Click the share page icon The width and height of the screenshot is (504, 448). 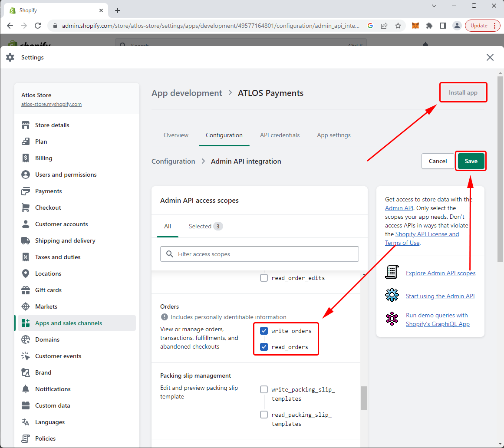click(384, 26)
